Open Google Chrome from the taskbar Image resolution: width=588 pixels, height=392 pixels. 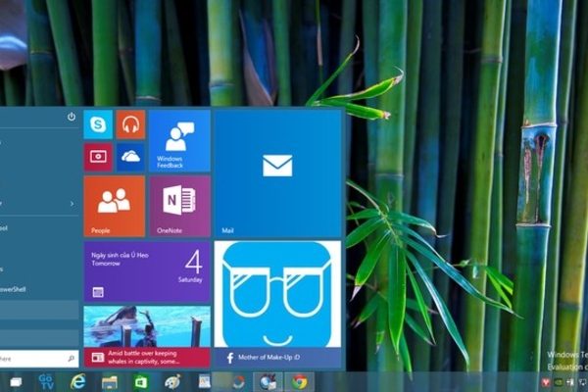tap(300, 382)
